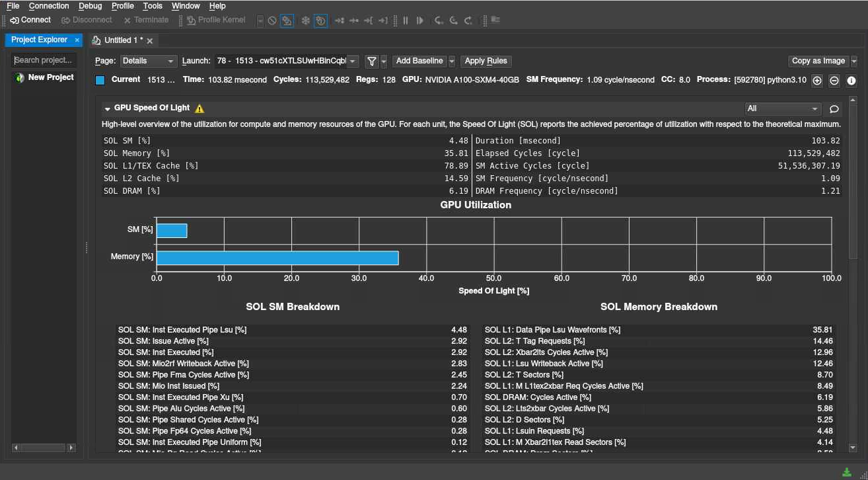Click the minus collapse-sections icon
This screenshot has height=480, width=868.
pyautogui.click(x=834, y=81)
